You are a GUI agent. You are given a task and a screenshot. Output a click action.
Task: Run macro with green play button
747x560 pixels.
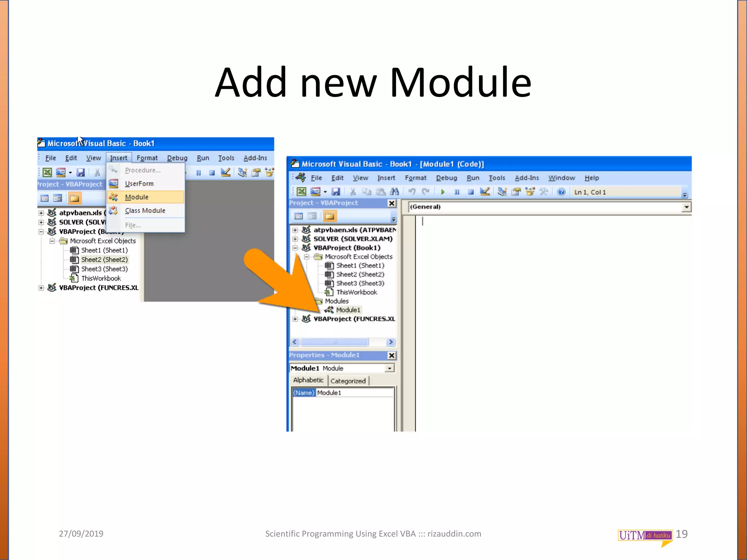click(x=443, y=192)
